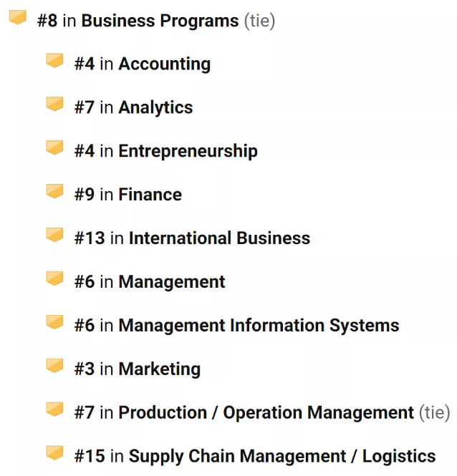Select the #6 in Management entry
Image resolution: width=457 pixels, height=476 pixels.
[150, 282]
